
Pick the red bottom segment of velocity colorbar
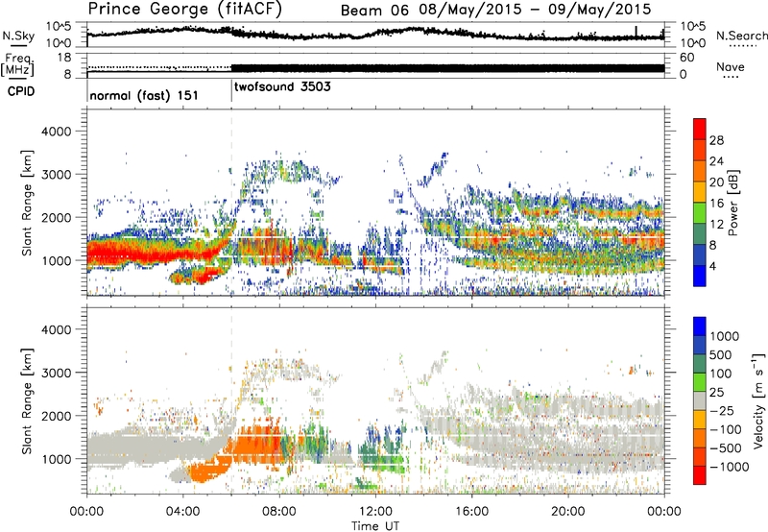coord(700,475)
